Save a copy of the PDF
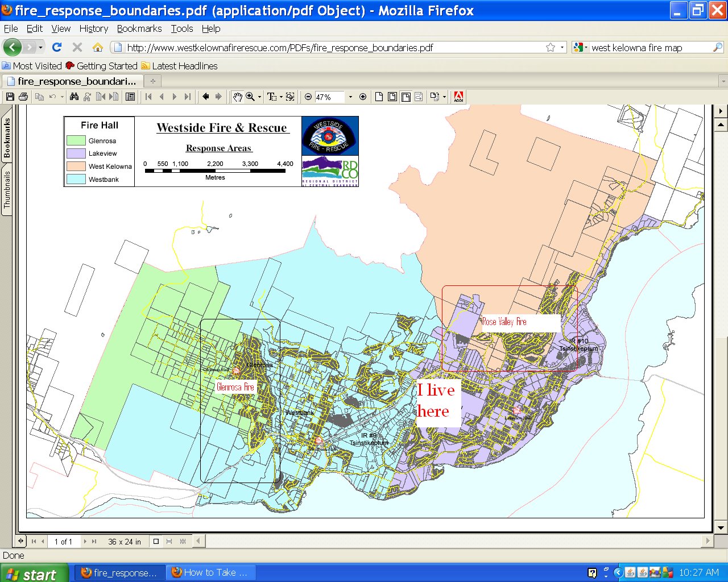The height and width of the screenshot is (582, 728). [10, 97]
